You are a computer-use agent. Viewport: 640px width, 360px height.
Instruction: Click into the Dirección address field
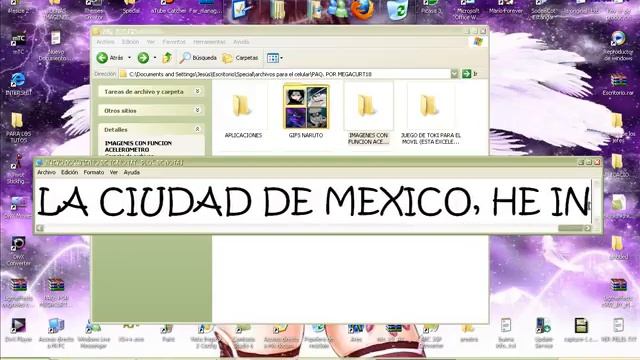pos(284,74)
